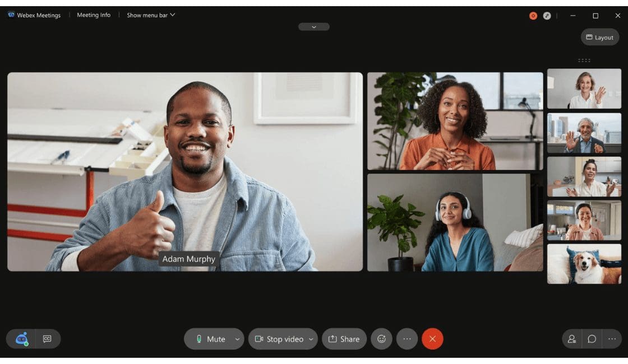Open the reactions emoji picker
Image resolution: width=628 pixels, height=364 pixels.
pos(381,339)
